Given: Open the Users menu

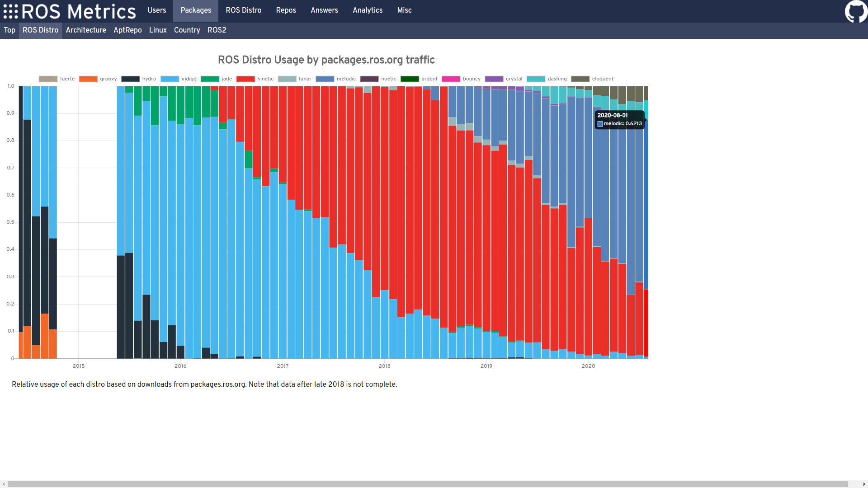Looking at the screenshot, I should [157, 10].
